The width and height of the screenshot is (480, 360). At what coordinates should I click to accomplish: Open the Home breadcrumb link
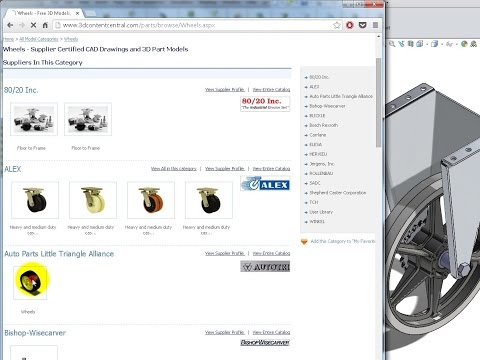click(x=9, y=39)
